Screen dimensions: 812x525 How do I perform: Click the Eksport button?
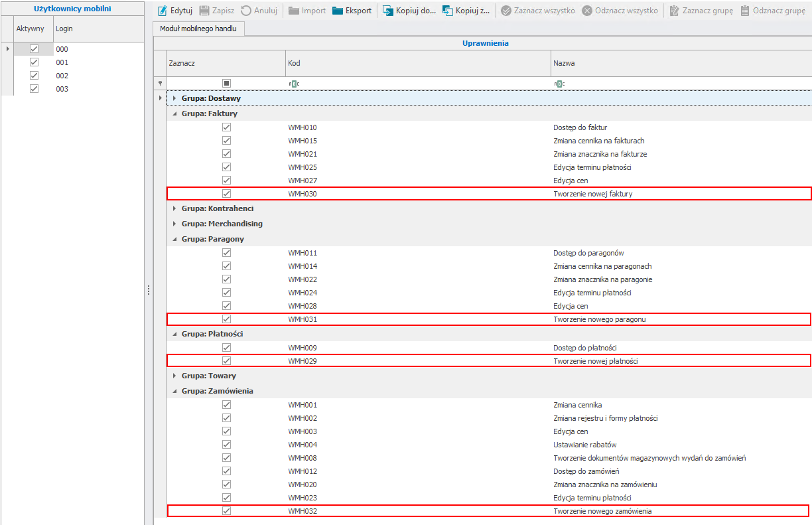click(x=352, y=11)
